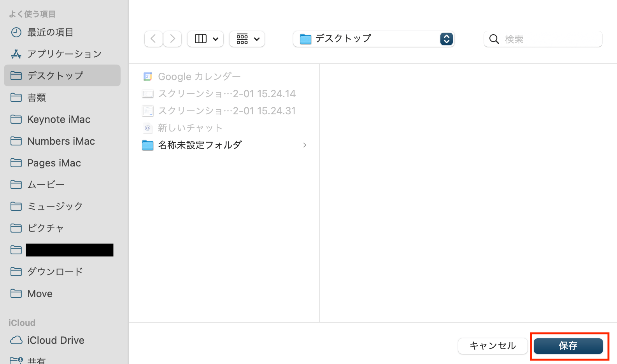Expand 名称未設定フォルダ with its chevron
617x364 pixels.
(305, 145)
